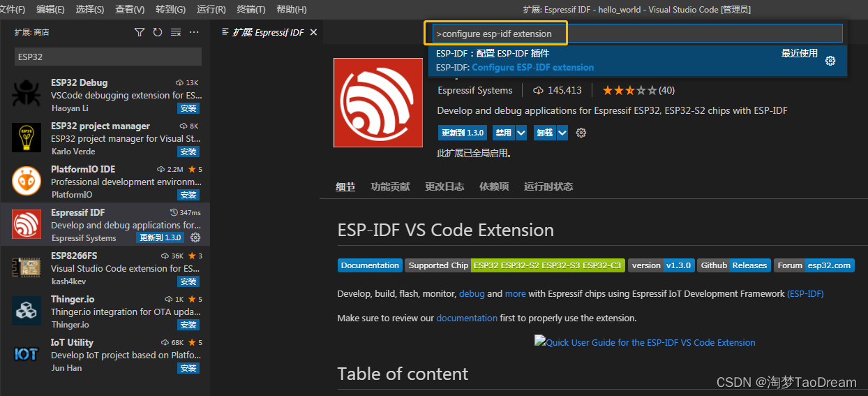Refresh the extensions list

coord(158,32)
